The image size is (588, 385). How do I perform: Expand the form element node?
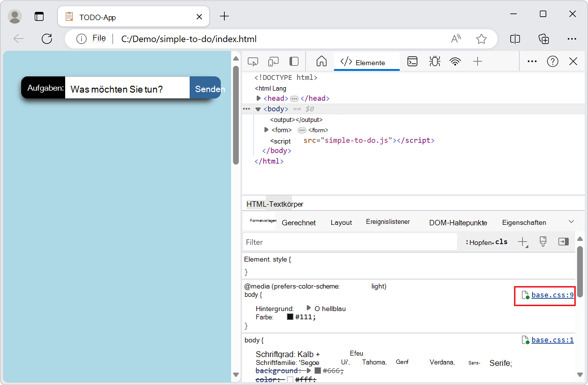(x=265, y=130)
